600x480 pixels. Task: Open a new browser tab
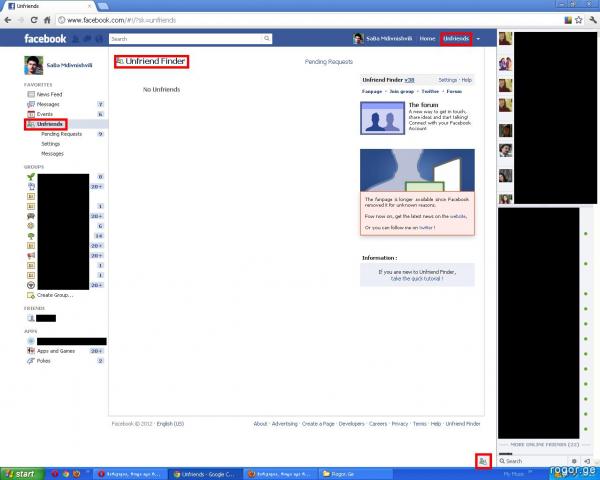(x=103, y=6)
